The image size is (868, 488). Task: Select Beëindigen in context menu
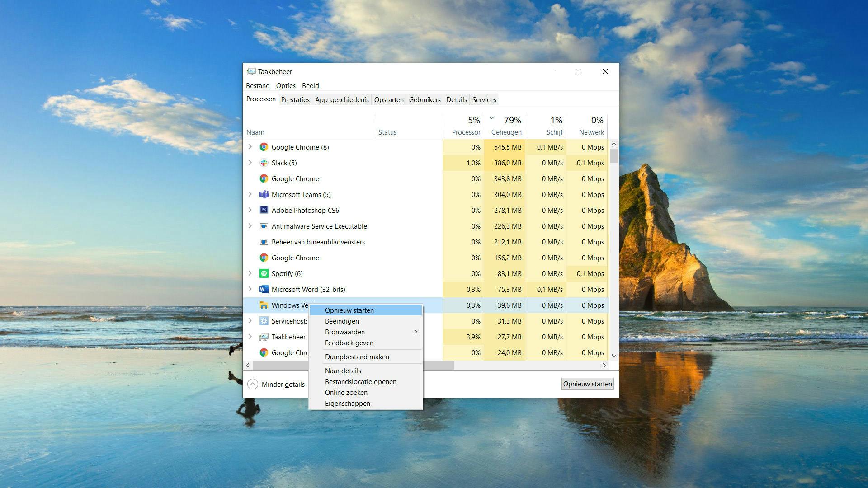[x=342, y=321]
